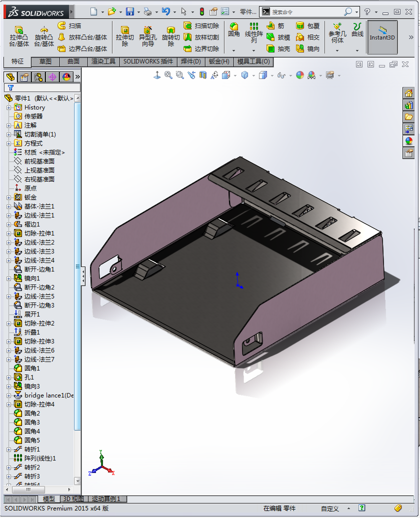Screen dimensions: 420x518
Task: Click the 相交 intersect tool
Action: point(307,37)
